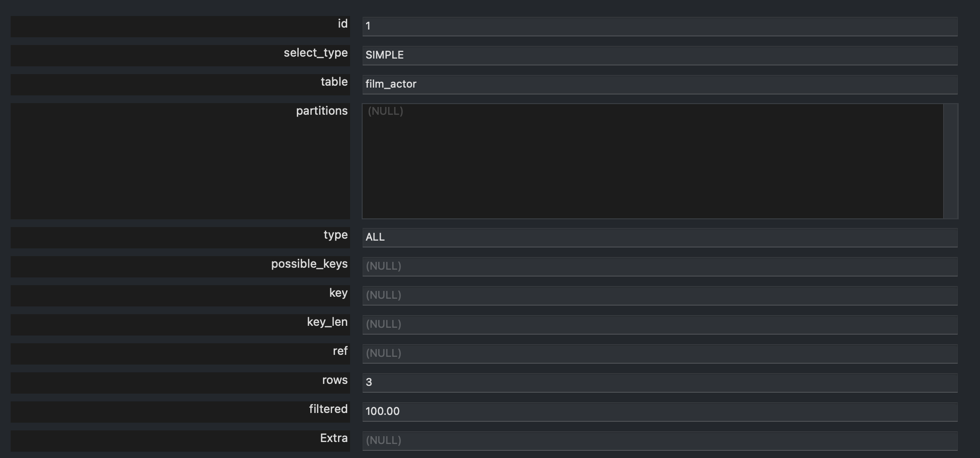980x458 pixels.
Task: Focus the partitions text area
Action: pyautogui.click(x=653, y=161)
